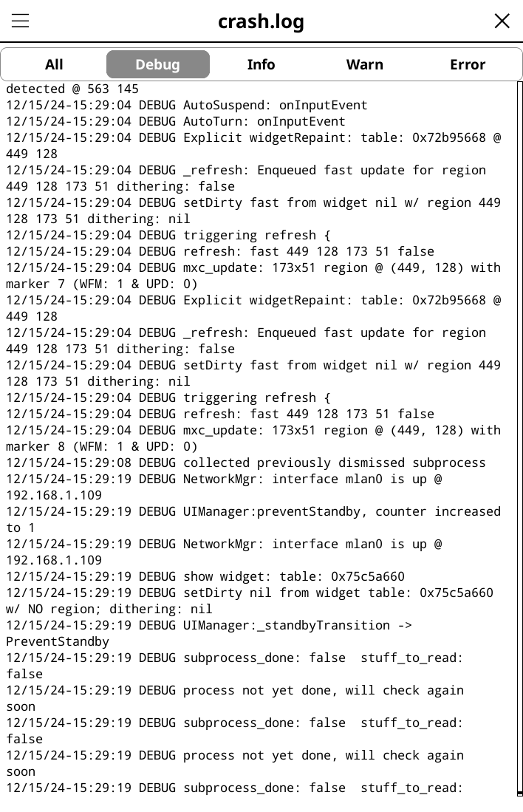Switch to the All filter tab
The width and height of the screenshot is (523, 812).
(54, 64)
